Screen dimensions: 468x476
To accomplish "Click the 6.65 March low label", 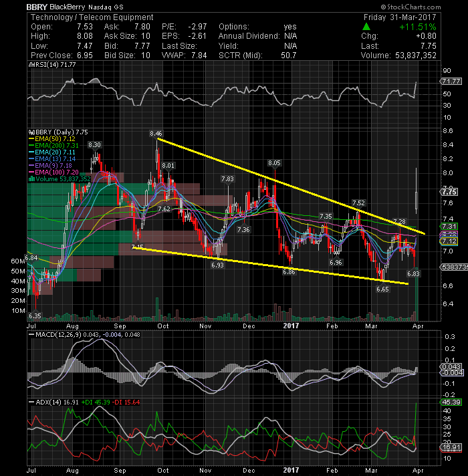I will tap(382, 289).
